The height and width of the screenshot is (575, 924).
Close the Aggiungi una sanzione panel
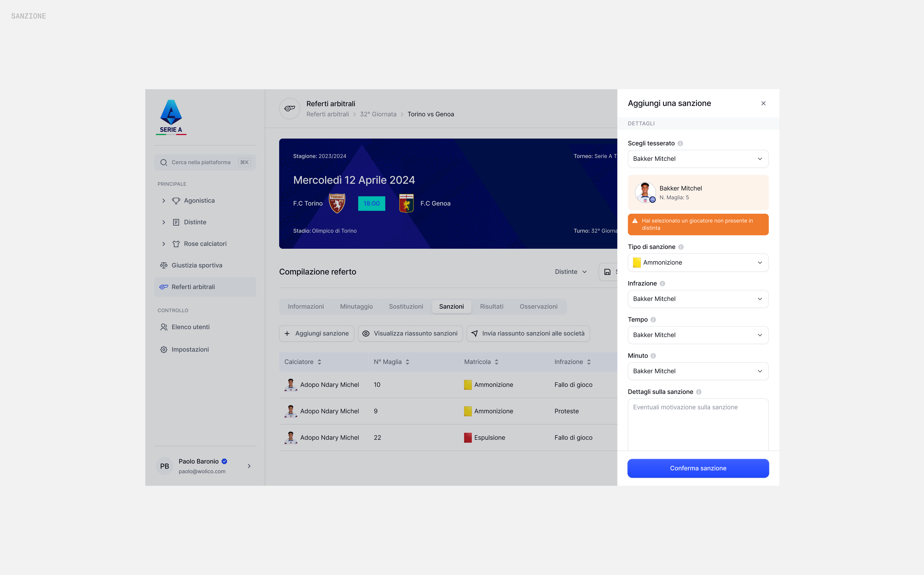[x=763, y=104]
